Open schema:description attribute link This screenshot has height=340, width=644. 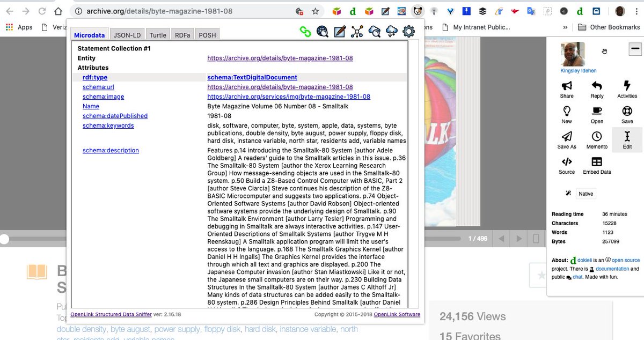point(111,150)
